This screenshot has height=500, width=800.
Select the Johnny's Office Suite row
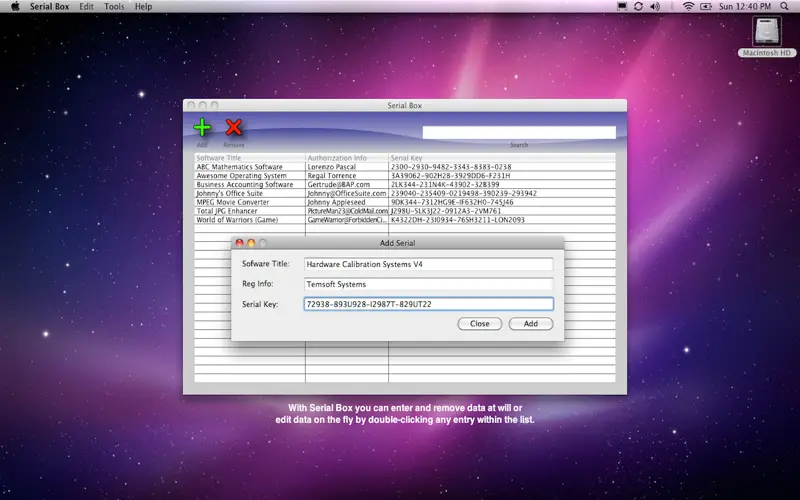[x=405, y=193]
